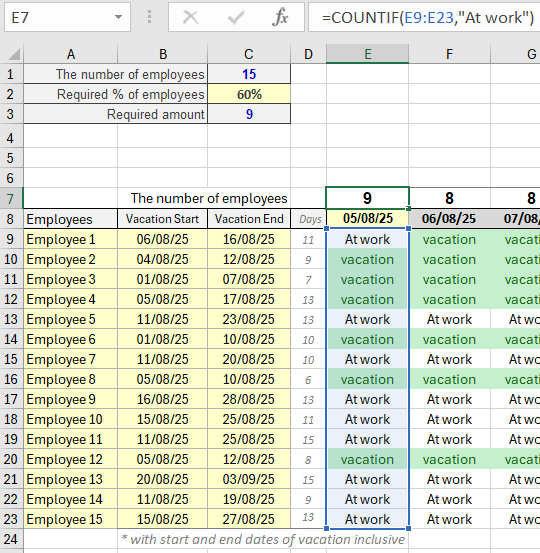This screenshot has width=540, height=553.
Task: Select Employee 8 vacation end 10/08/25
Action: coord(249,379)
